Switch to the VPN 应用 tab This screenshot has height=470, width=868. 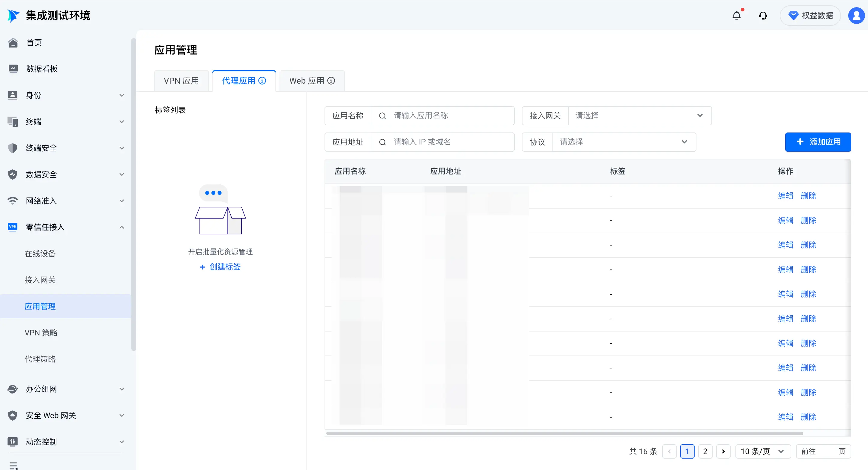point(181,81)
